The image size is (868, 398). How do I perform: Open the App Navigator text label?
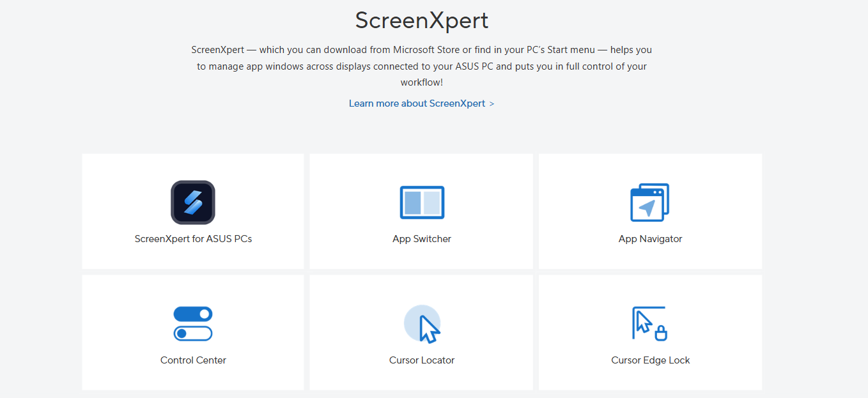coord(650,239)
